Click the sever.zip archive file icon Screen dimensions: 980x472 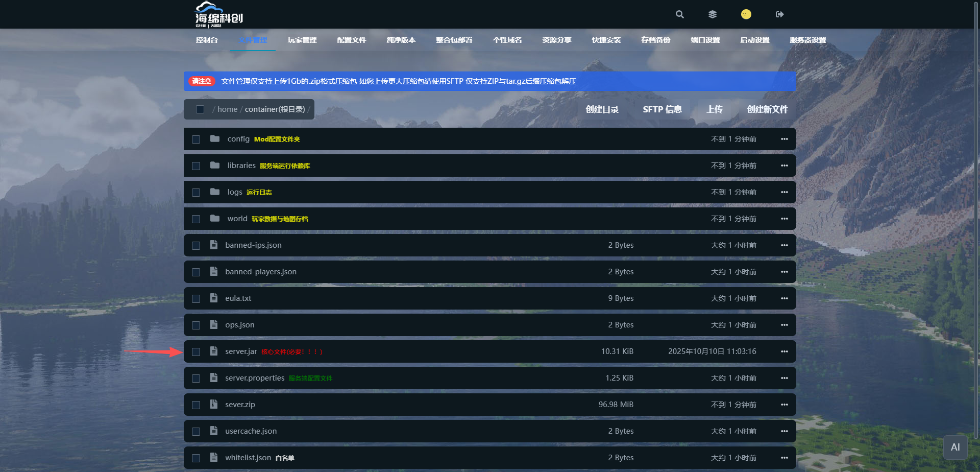click(x=214, y=404)
